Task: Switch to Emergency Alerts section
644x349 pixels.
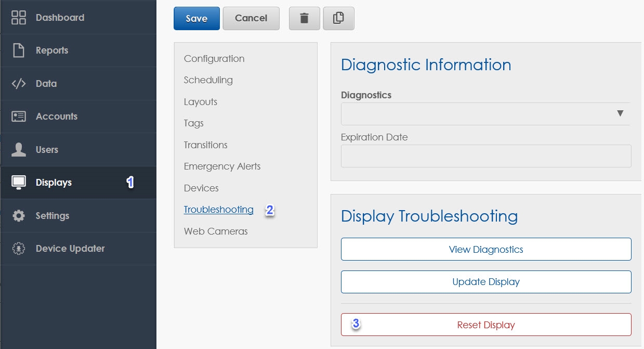Action: tap(222, 166)
